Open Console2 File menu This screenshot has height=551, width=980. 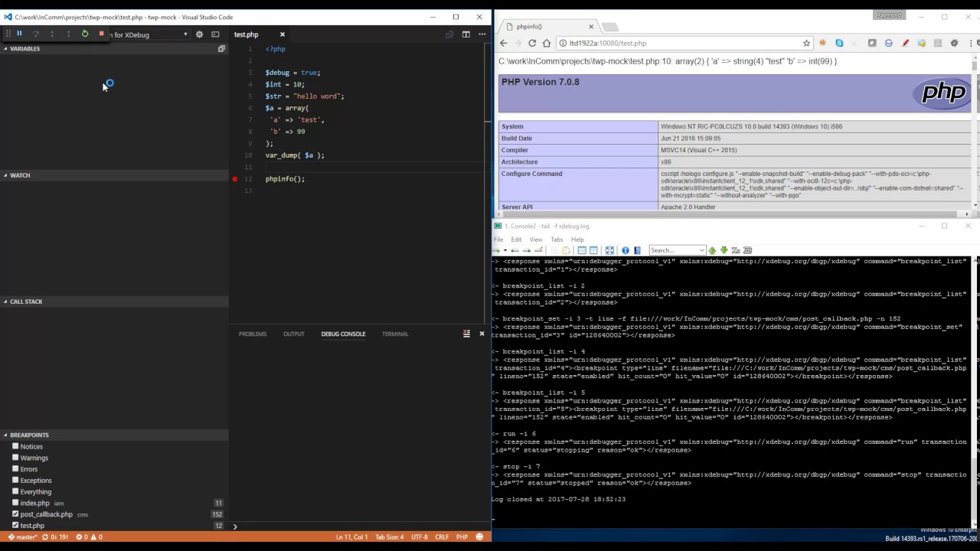click(x=498, y=240)
